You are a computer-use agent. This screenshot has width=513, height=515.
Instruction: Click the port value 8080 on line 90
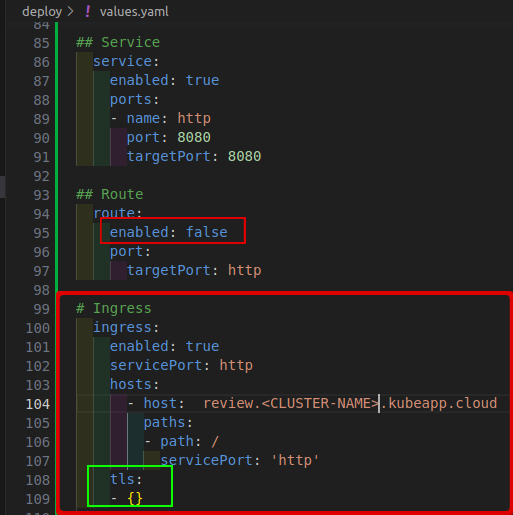[x=194, y=137]
